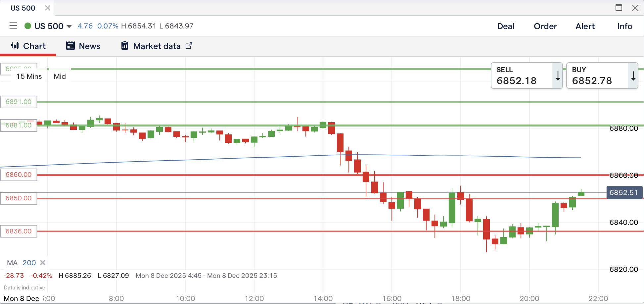Viewport: 644px width, 304px height.
Task: Open the Deal menu item
Action: pos(505,26)
